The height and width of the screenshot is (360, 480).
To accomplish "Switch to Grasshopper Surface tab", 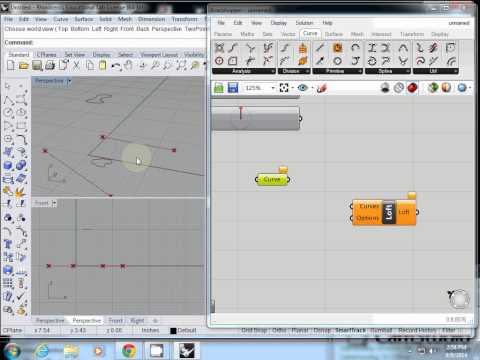I will pyautogui.click(x=334, y=34).
